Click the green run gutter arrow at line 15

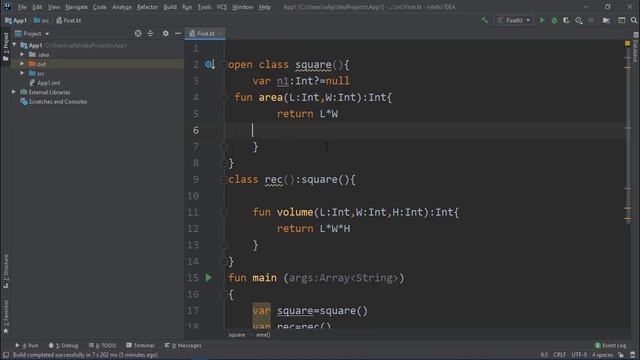pyautogui.click(x=209, y=278)
